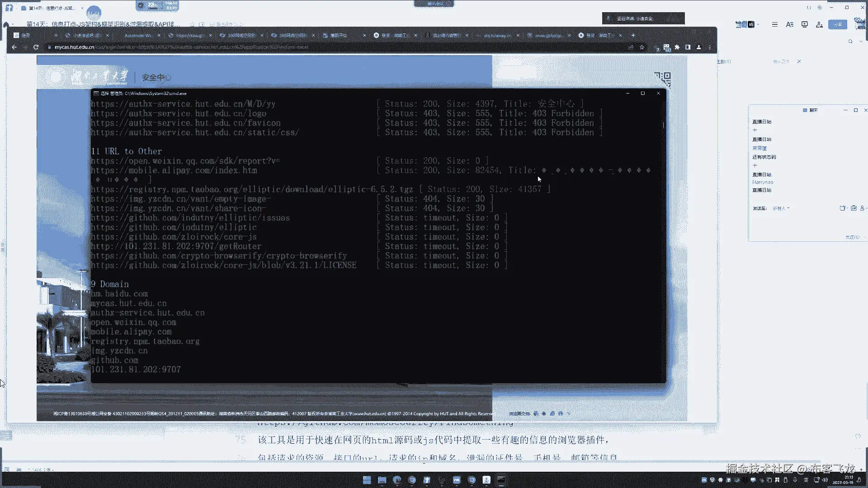Open the browser profile avatar icon

pos(699,47)
